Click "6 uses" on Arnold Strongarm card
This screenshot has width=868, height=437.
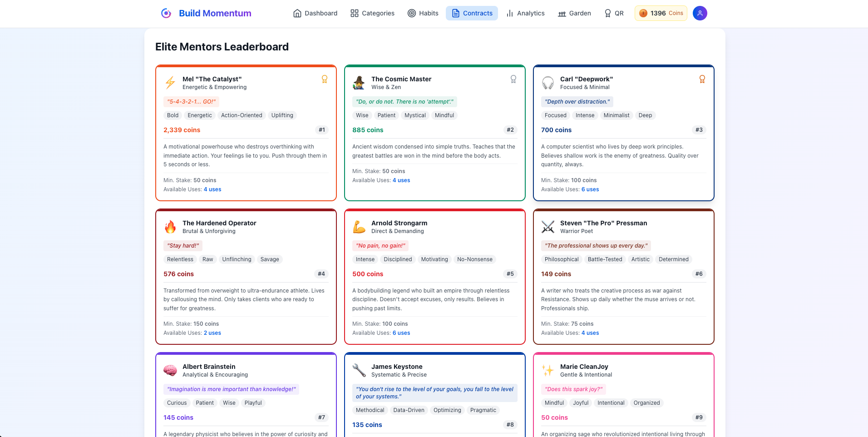coord(401,333)
